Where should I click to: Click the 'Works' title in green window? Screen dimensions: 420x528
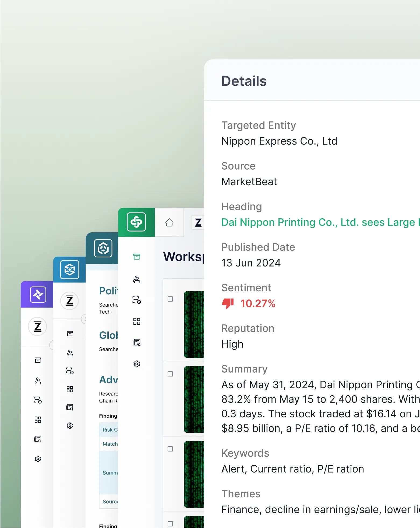pos(183,257)
